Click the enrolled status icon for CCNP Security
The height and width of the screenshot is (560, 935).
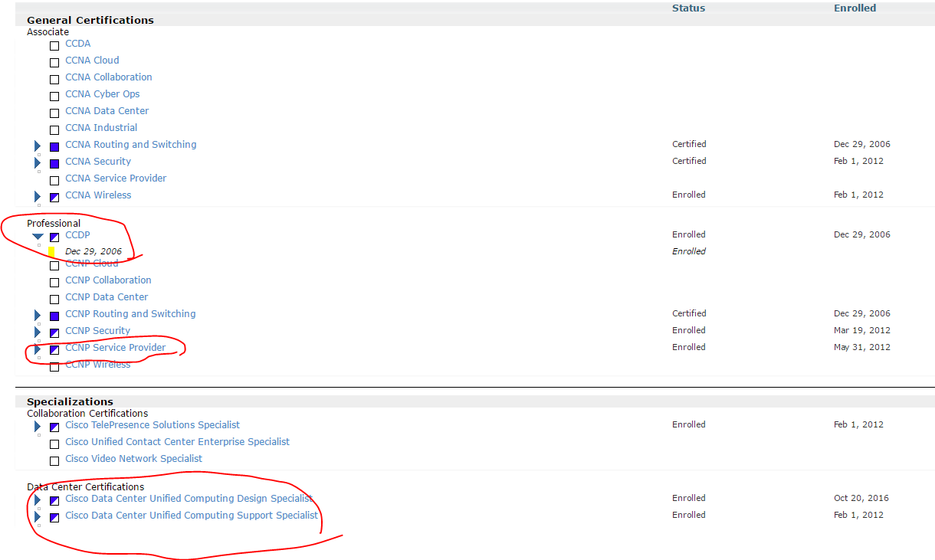pyautogui.click(x=54, y=333)
